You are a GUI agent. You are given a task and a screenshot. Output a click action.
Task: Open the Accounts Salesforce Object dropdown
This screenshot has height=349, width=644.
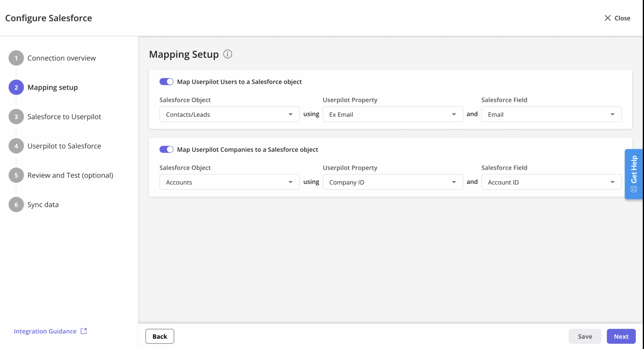coord(229,182)
